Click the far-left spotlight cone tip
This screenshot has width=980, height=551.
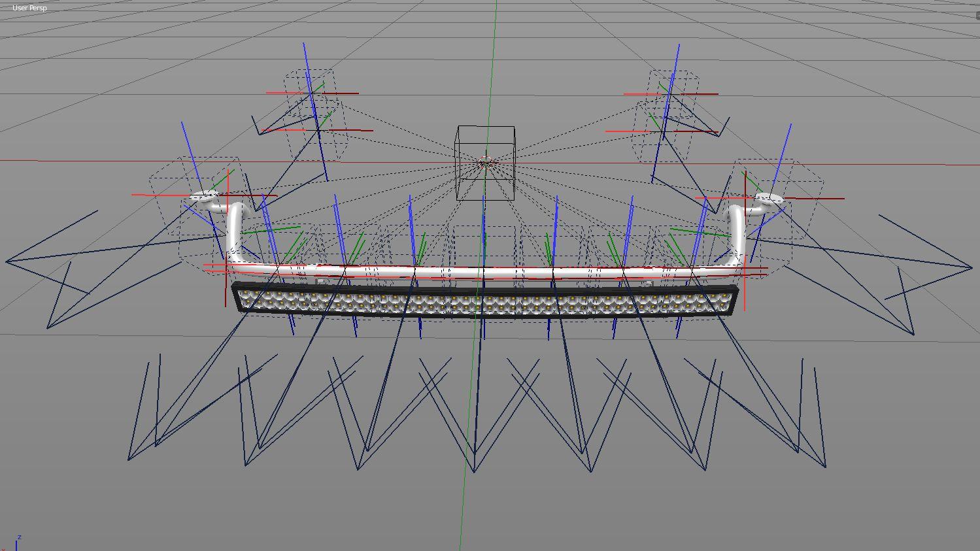[x=7, y=261]
